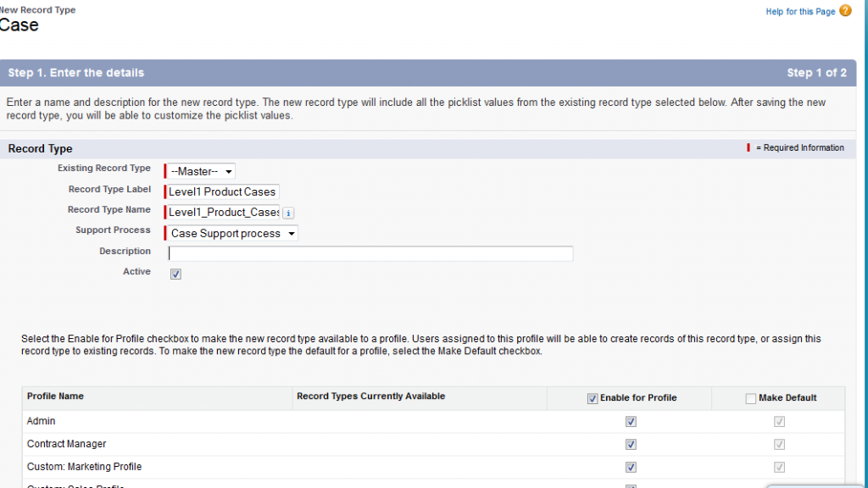This screenshot has width=868, height=488.
Task: Open the Help for this Page link
Action: [799, 12]
